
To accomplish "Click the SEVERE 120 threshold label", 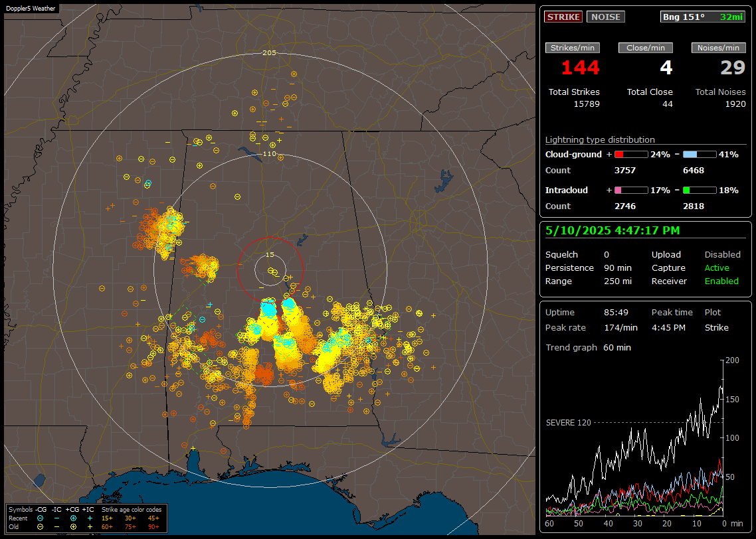I will pos(569,423).
